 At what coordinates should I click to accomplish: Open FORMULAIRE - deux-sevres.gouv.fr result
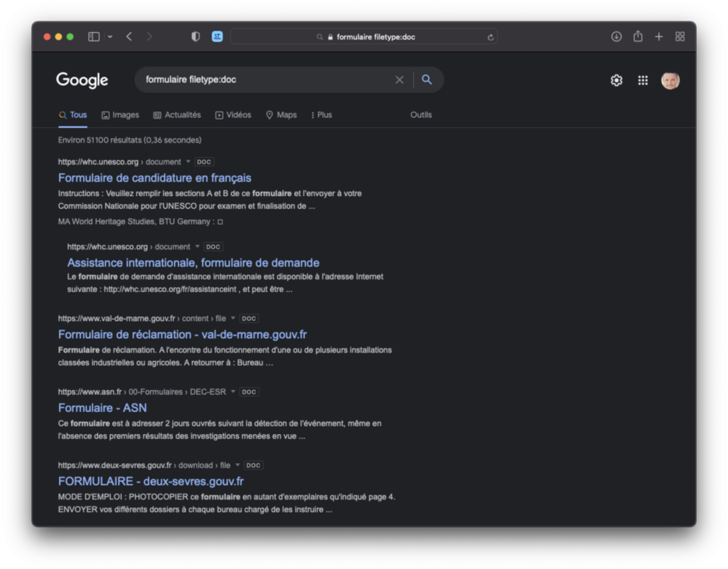[151, 481]
